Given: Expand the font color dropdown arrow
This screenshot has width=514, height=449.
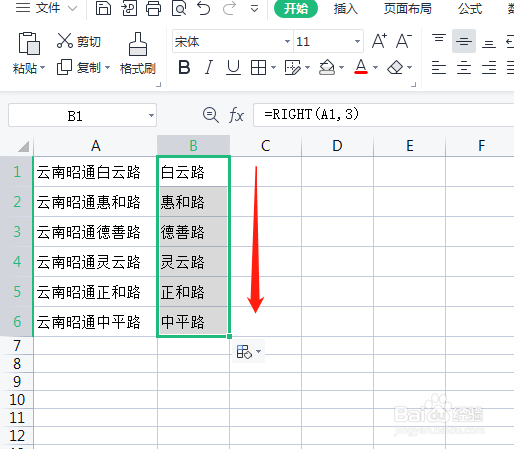Looking at the screenshot, I should [x=375, y=68].
